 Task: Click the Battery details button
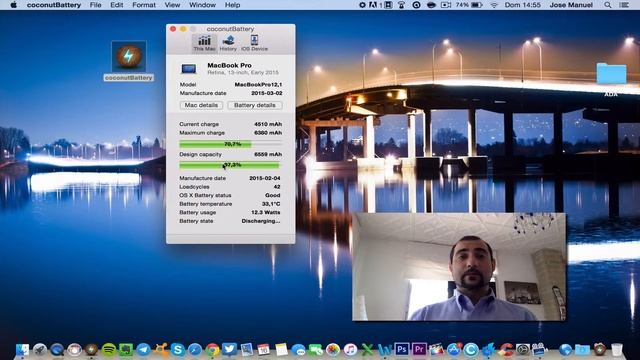[255, 105]
